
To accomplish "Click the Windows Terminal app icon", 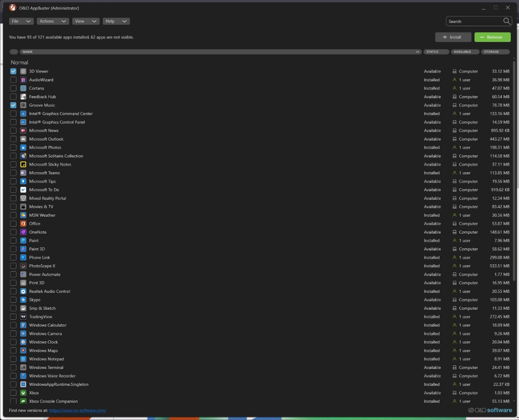I will tap(23, 368).
